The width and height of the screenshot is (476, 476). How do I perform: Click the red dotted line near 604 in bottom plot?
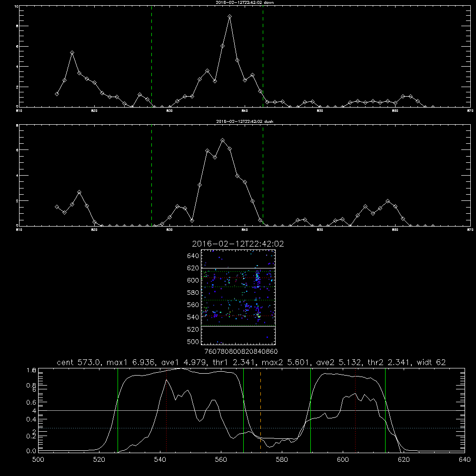click(355, 410)
